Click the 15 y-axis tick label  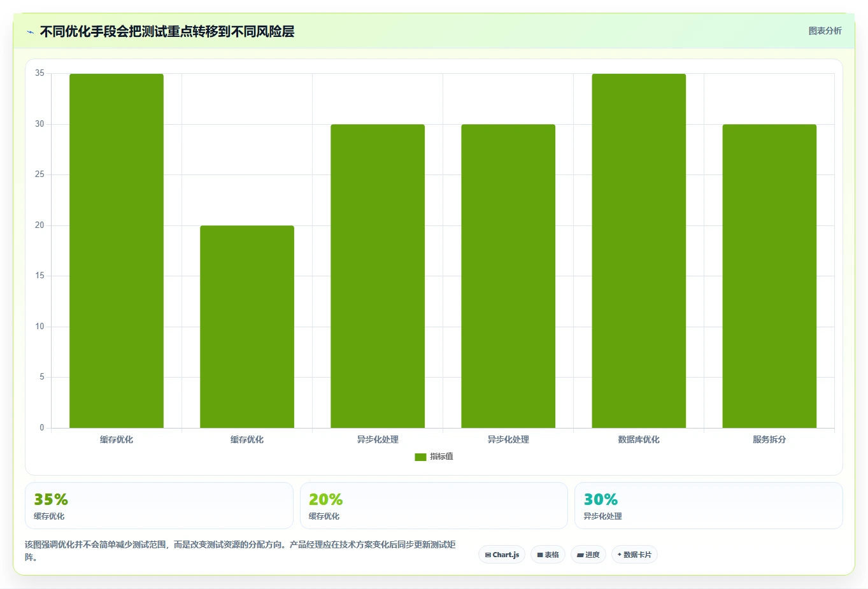pyautogui.click(x=39, y=276)
